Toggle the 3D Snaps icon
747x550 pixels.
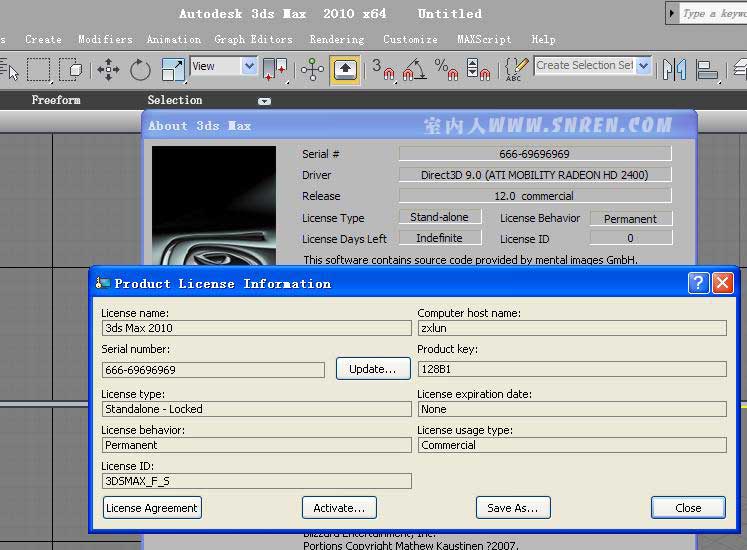tap(383, 69)
